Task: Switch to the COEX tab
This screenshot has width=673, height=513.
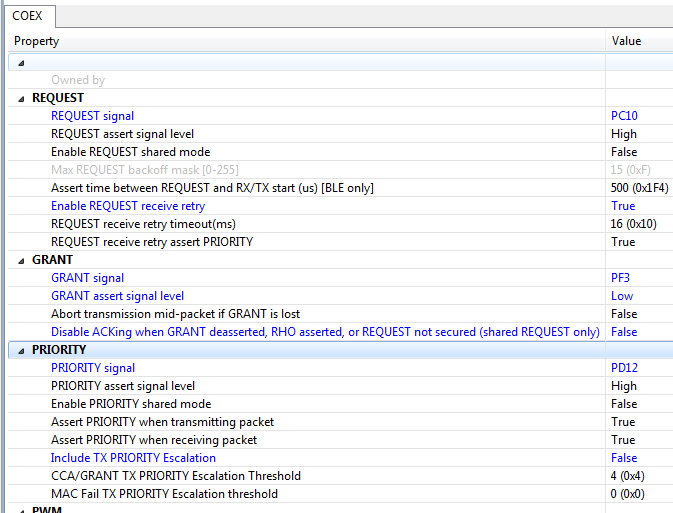Action: click(x=27, y=16)
